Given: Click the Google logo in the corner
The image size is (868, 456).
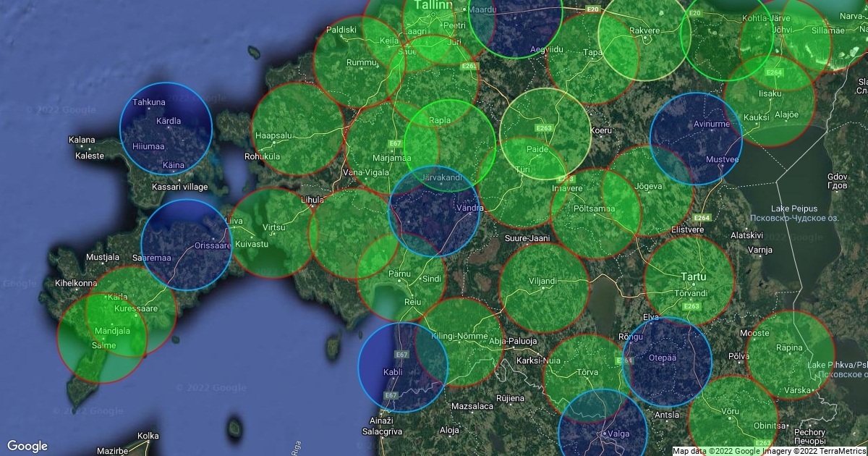Looking at the screenshot, I should pyautogui.click(x=27, y=446).
